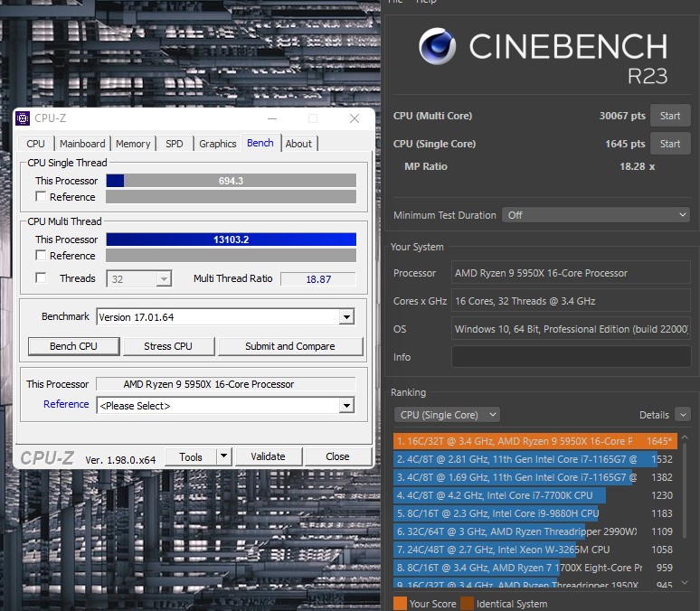
Task: Expand the Details chevron in Ranking
Action: [683, 415]
